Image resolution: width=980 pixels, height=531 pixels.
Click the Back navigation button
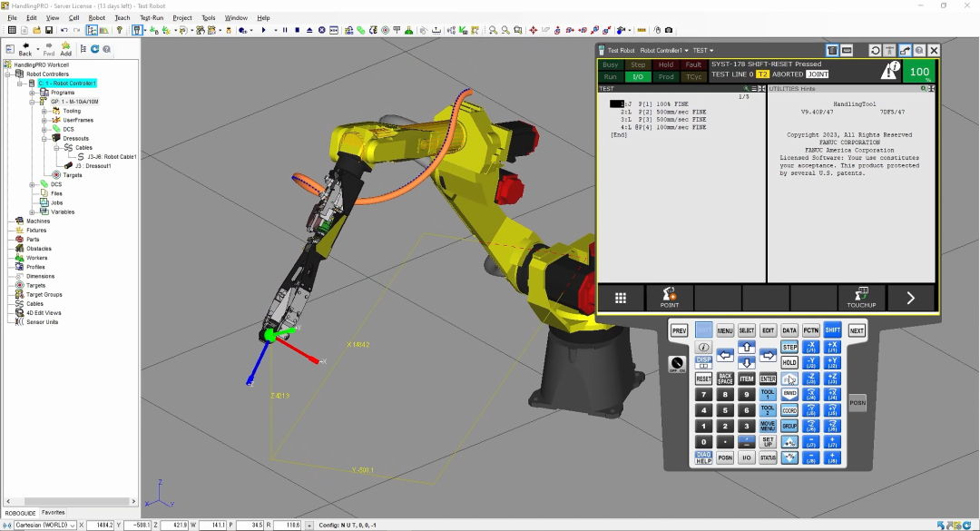click(25, 49)
